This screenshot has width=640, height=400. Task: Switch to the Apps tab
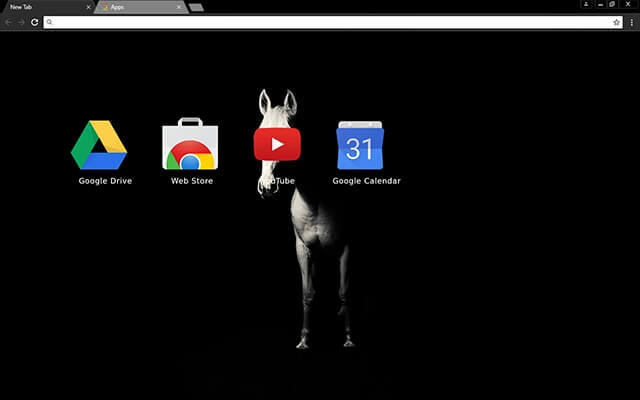141,7
